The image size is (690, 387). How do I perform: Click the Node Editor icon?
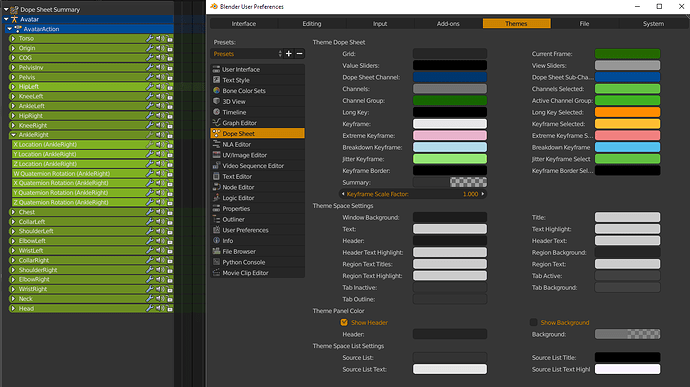tap(217, 187)
